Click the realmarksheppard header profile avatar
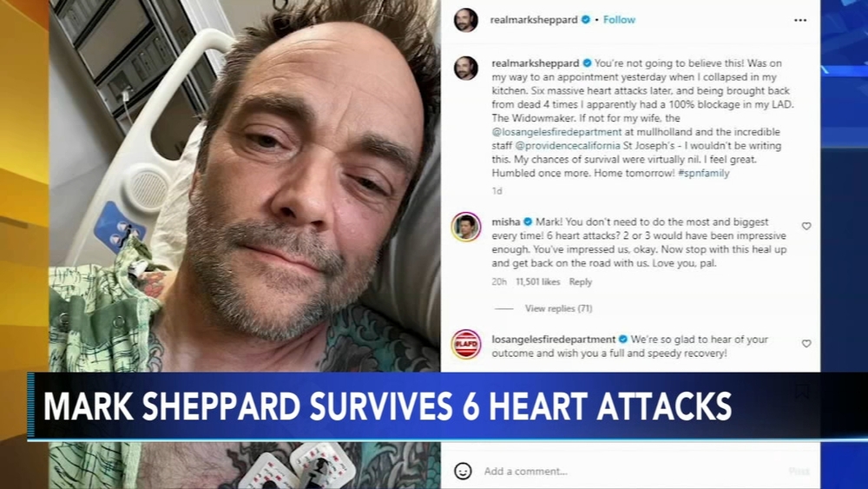 (465, 20)
